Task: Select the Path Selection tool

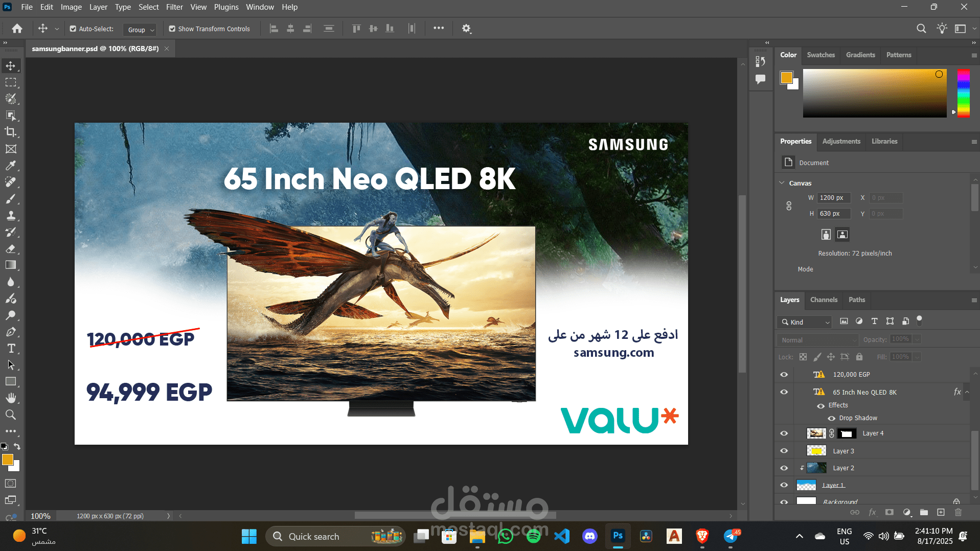Action: click(11, 365)
